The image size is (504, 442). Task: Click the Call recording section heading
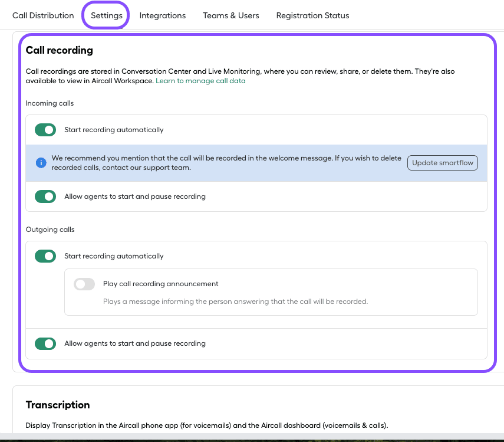[x=59, y=50]
